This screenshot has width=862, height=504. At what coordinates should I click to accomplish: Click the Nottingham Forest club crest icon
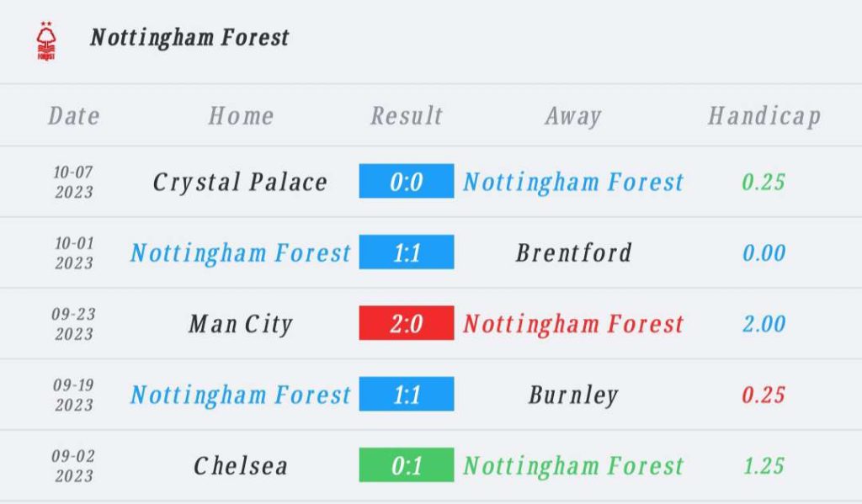pyautogui.click(x=46, y=40)
